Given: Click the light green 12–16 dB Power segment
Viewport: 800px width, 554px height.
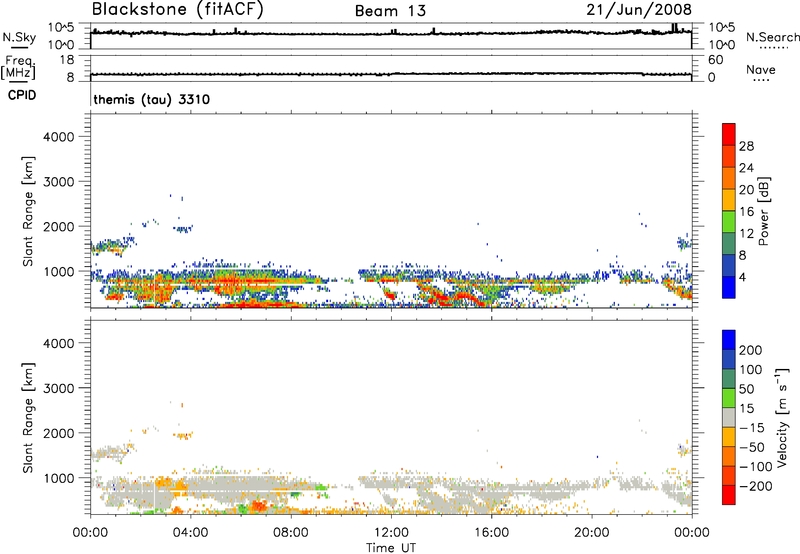Looking at the screenshot, I should tap(729, 221).
